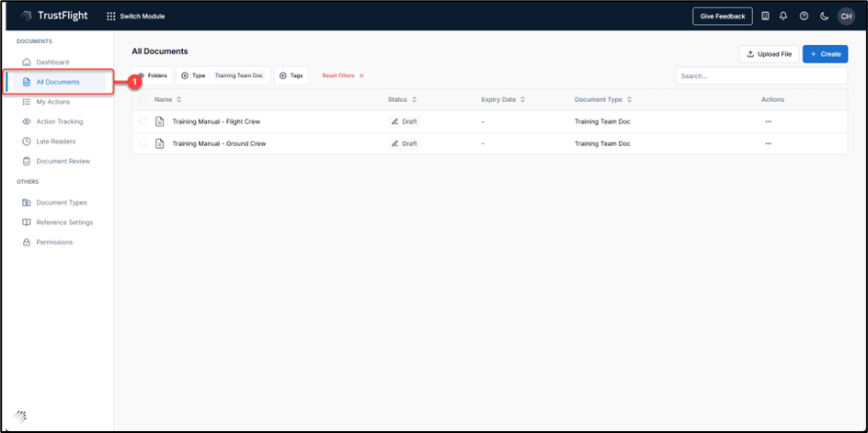The height and width of the screenshot is (433, 868).
Task: Click the CH user avatar
Action: [x=846, y=16]
